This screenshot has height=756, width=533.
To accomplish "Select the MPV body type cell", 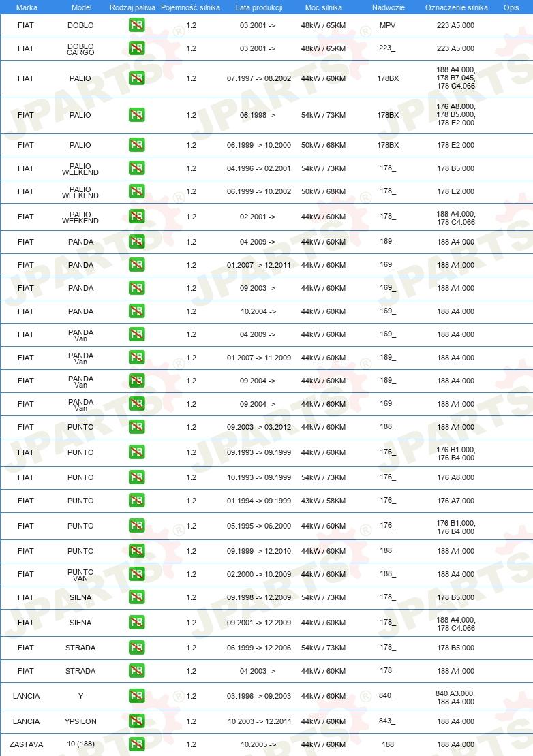I will [387, 25].
